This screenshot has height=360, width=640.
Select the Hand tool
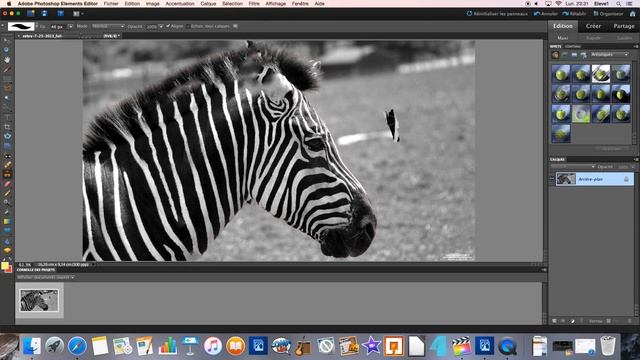(x=7, y=60)
